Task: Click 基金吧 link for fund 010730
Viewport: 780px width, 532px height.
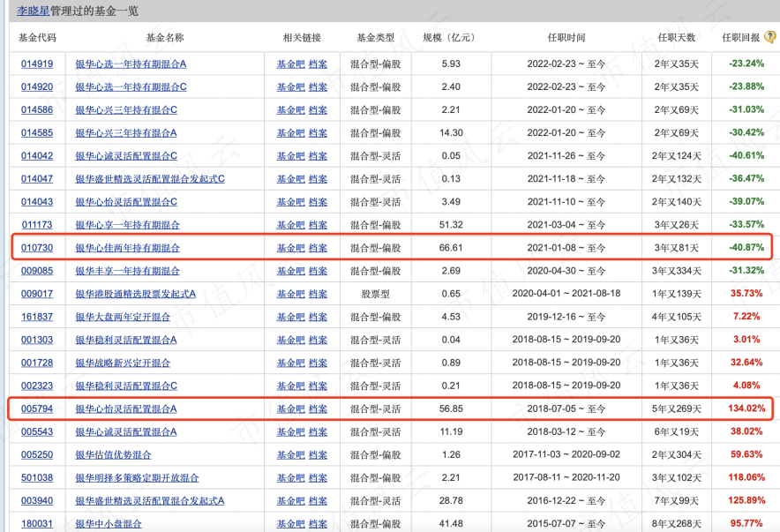Action: tap(289, 248)
